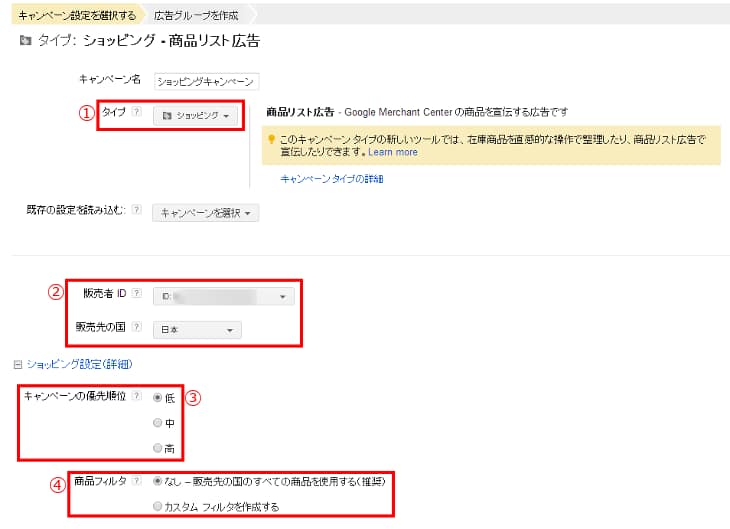
Task: Open the キャンペーンを選択 dropdown
Action: (206, 213)
